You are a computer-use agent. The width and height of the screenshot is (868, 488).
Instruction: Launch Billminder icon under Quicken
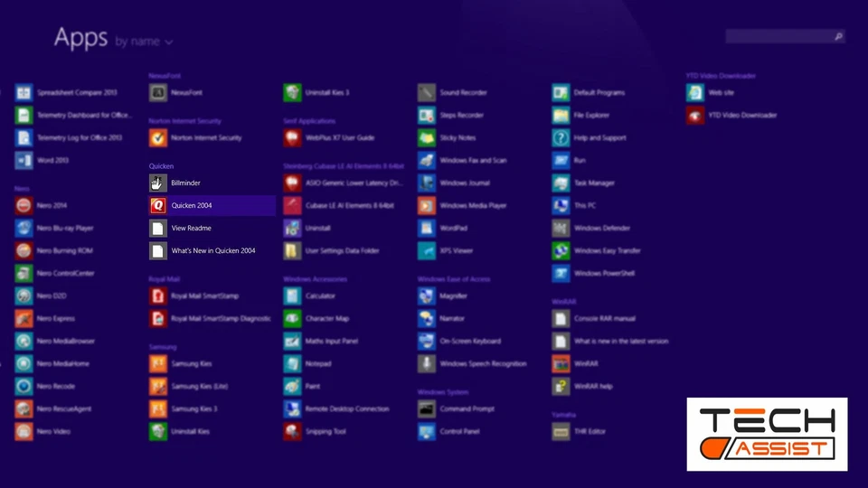(x=157, y=183)
